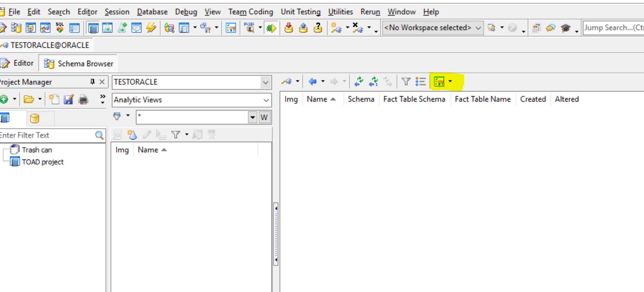Click the blue back arrow in right-hand pane

click(312, 81)
